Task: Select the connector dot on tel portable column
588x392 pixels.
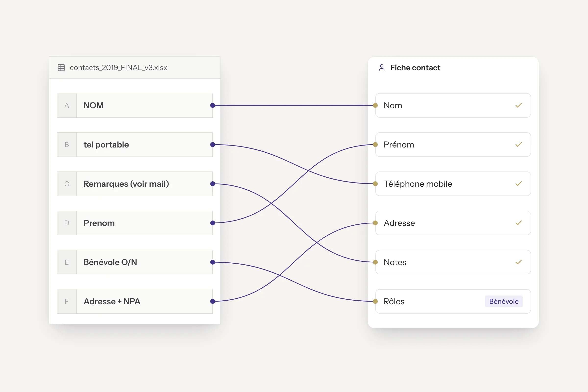Action: pyautogui.click(x=212, y=145)
